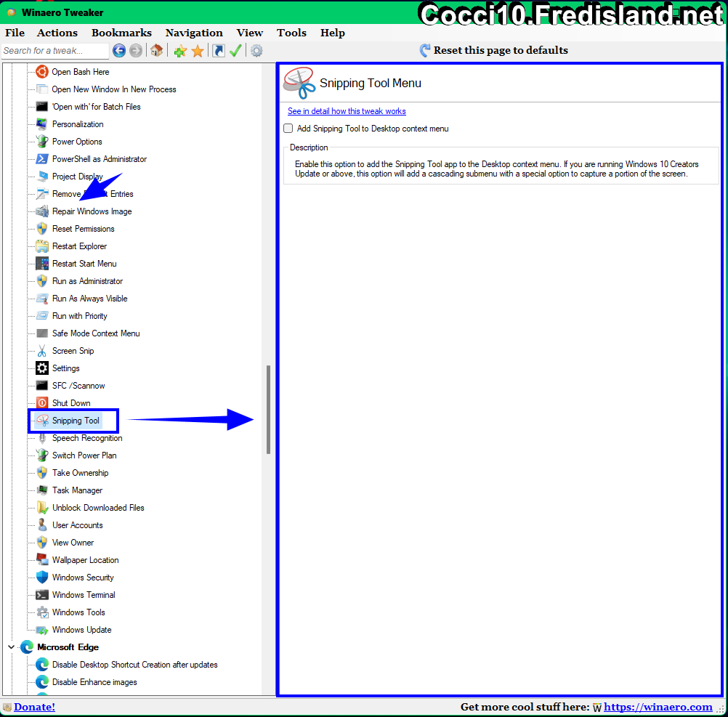
Task: Open settings via the toolbar gear icon
Action: tap(256, 51)
